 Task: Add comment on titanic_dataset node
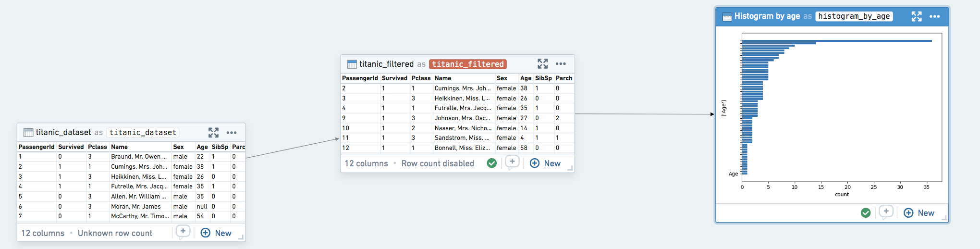183,232
